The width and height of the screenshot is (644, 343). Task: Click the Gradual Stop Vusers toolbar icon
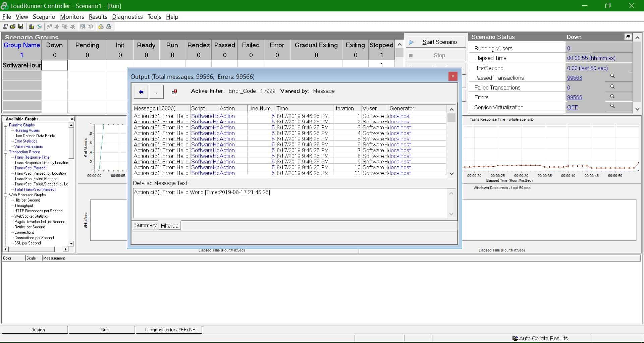point(65,26)
